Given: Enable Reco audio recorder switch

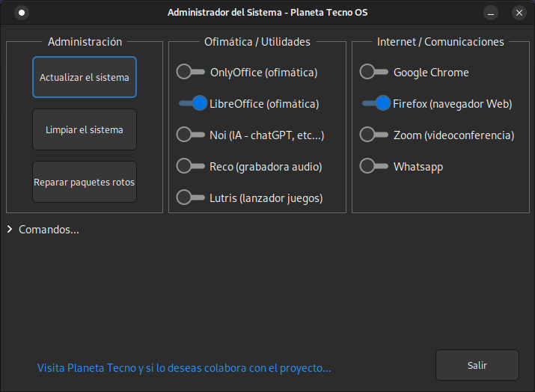Looking at the screenshot, I should pos(191,166).
